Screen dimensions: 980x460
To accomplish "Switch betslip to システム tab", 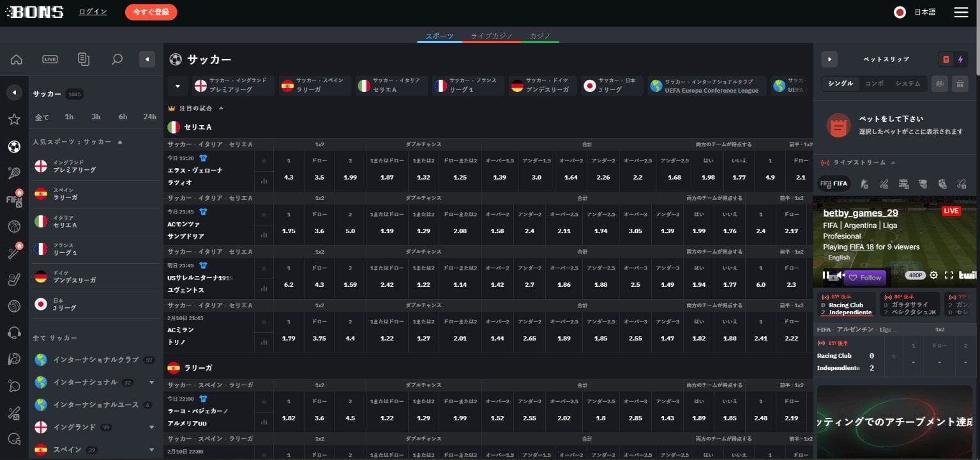I will point(907,84).
